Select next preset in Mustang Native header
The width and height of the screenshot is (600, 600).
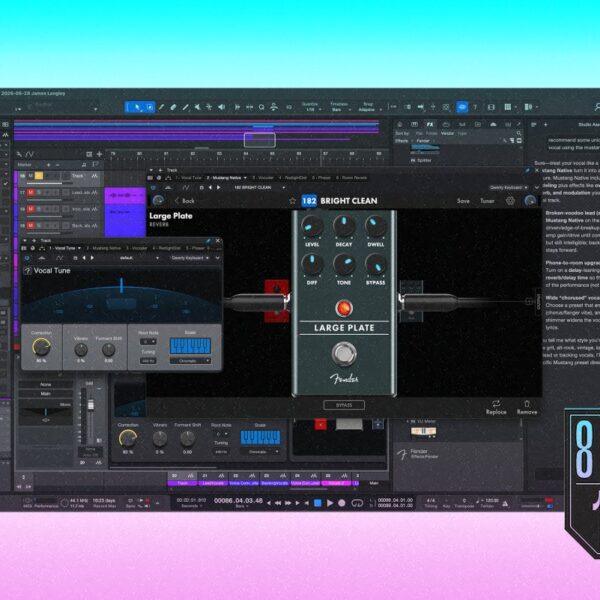[x=218, y=188]
